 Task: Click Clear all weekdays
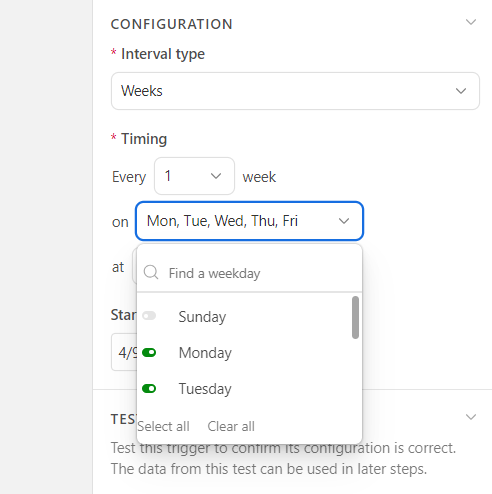(231, 426)
